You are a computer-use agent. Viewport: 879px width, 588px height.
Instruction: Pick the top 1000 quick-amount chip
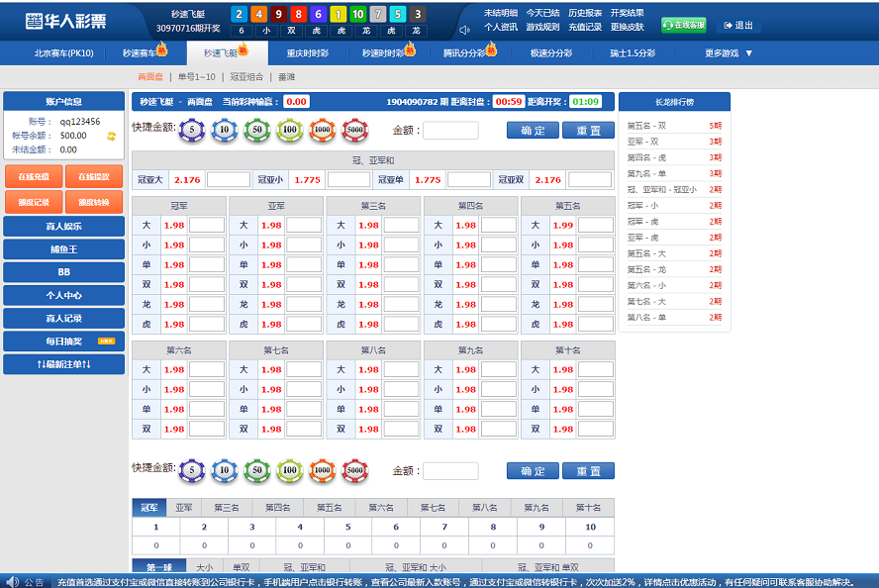pyautogui.click(x=322, y=130)
